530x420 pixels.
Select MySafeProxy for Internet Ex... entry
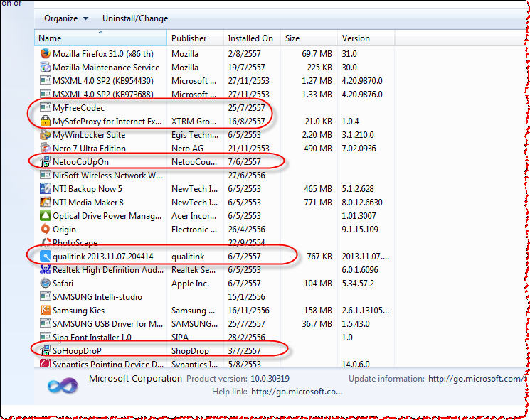coord(107,122)
